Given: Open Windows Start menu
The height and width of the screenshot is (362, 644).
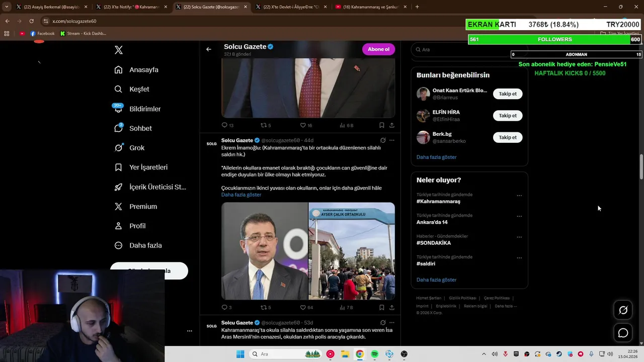Looking at the screenshot, I should [240, 354].
